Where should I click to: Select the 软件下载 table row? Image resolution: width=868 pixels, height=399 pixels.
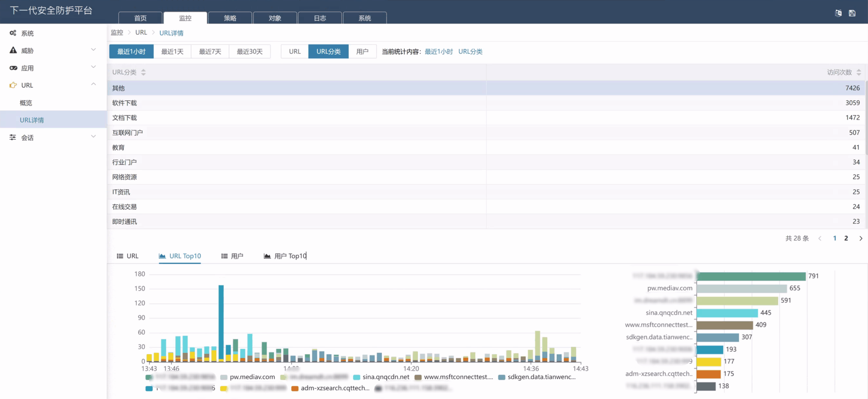click(x=486, y=103)
